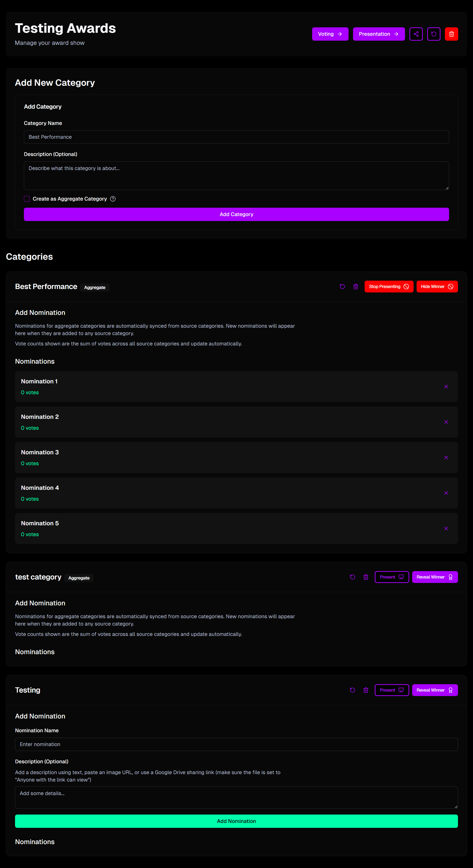Open the Voting page button
The image size is (473, 868).
pos(330,34)
